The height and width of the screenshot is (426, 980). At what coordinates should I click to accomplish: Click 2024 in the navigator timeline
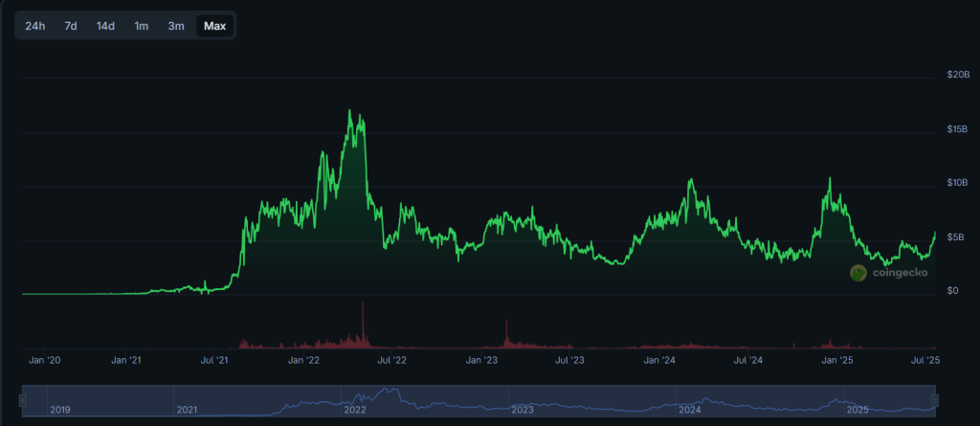688,410
